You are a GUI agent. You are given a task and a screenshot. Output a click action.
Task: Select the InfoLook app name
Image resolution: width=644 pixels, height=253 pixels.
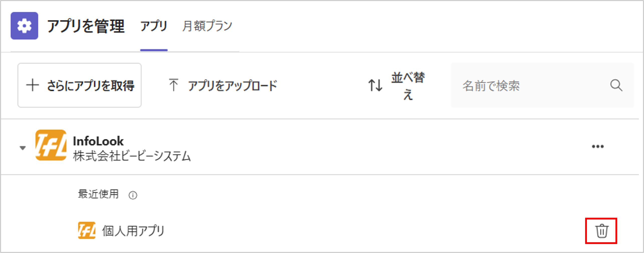[98, 141]
